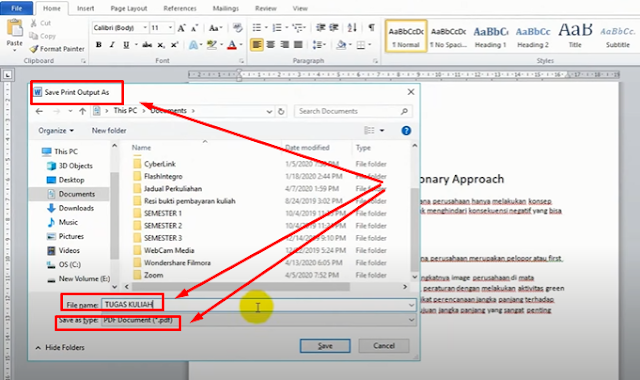This screenshot has height=380, width=640.
Task: Switch to the Review tab
Action: pos(266,8)
